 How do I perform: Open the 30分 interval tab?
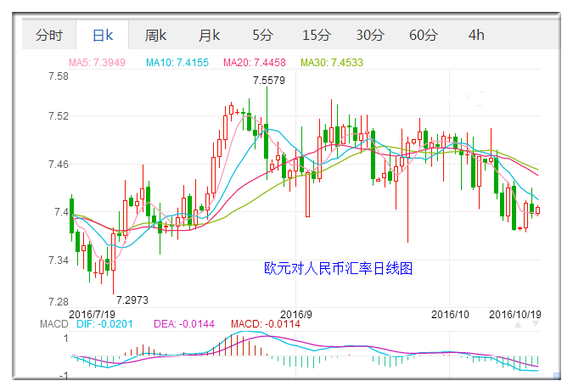(370, 35)
